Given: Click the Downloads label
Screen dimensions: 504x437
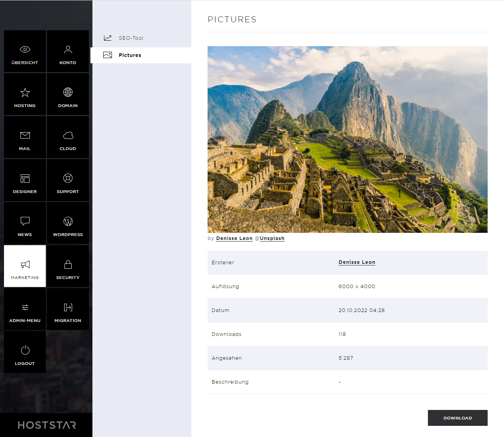Looking at the screenshot, I should point(226,334).
